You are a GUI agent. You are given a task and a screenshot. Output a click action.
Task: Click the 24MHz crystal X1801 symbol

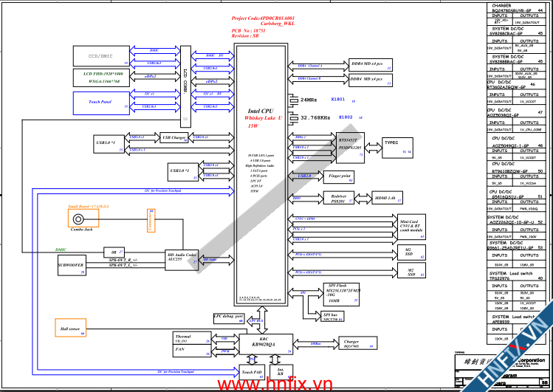point(295,99)
